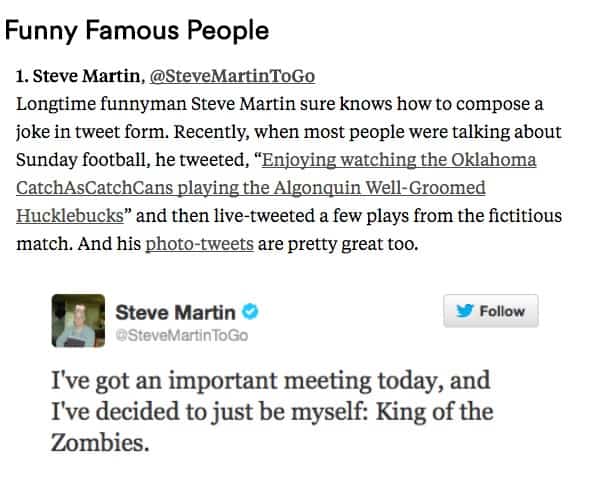Viewport: 615px width, 477px height.
Task: Open Steve Martin's profile avatar photo
Action: [78, 321]
